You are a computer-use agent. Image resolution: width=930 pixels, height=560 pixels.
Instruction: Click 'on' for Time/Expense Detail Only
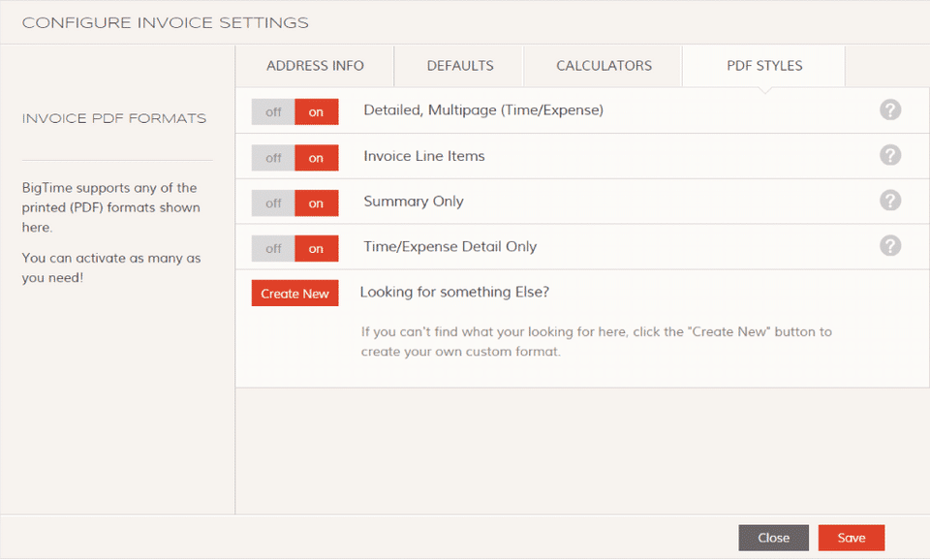coord(316,249)
